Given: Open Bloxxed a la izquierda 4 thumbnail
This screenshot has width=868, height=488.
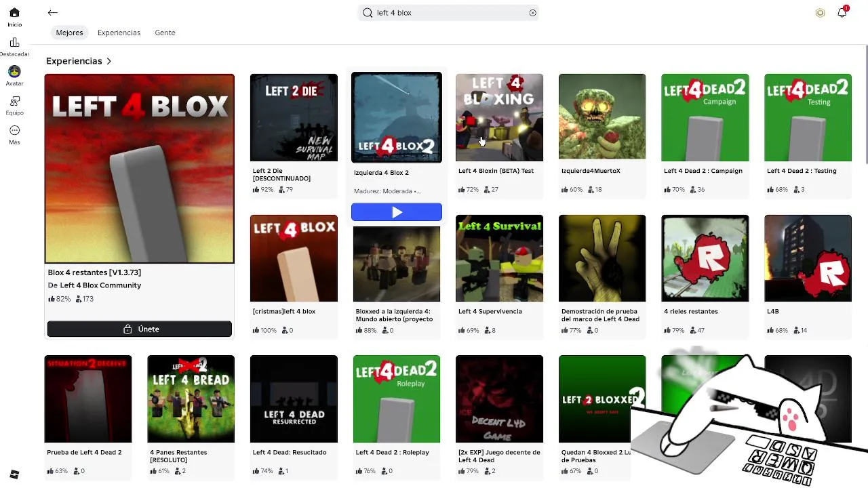Looking at the screenshot, I should (x=396, y=264).
